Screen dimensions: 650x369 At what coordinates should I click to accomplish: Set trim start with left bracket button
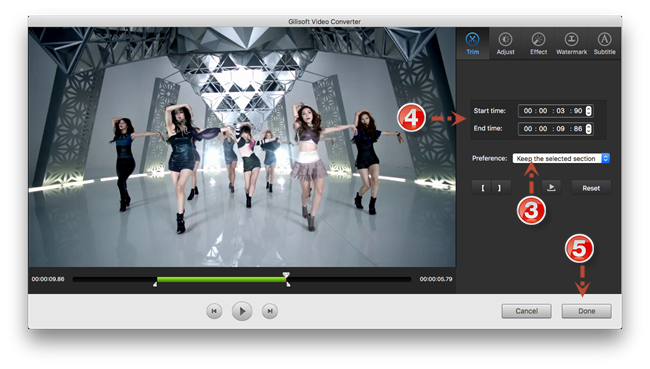click(483, 188)
